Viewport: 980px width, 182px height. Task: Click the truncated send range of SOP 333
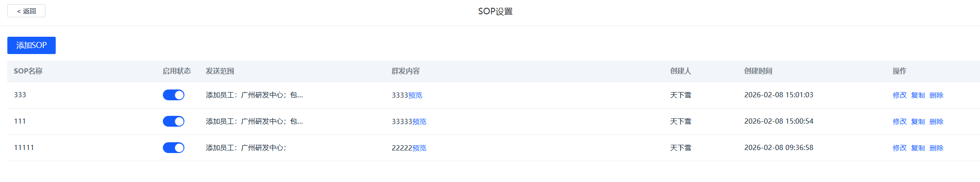pos(254,96)
